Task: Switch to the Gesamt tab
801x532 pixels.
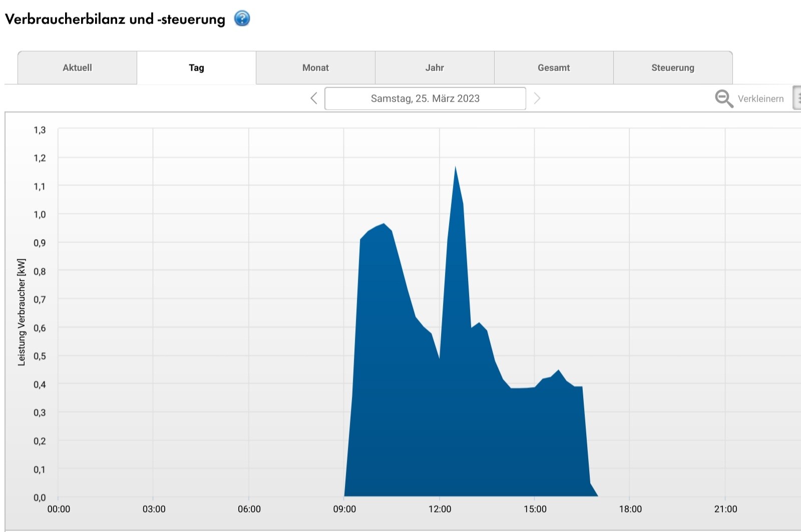Action: pos(554,68)
